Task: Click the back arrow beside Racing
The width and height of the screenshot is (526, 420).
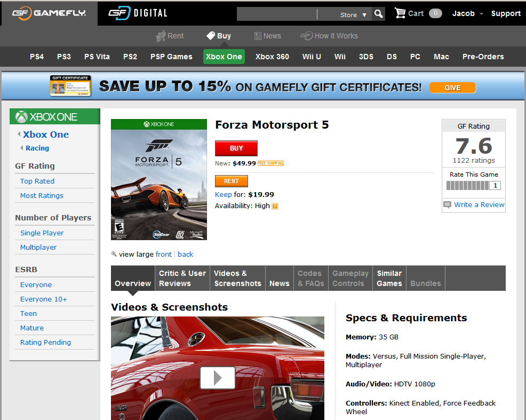Action: click(22, 148)
